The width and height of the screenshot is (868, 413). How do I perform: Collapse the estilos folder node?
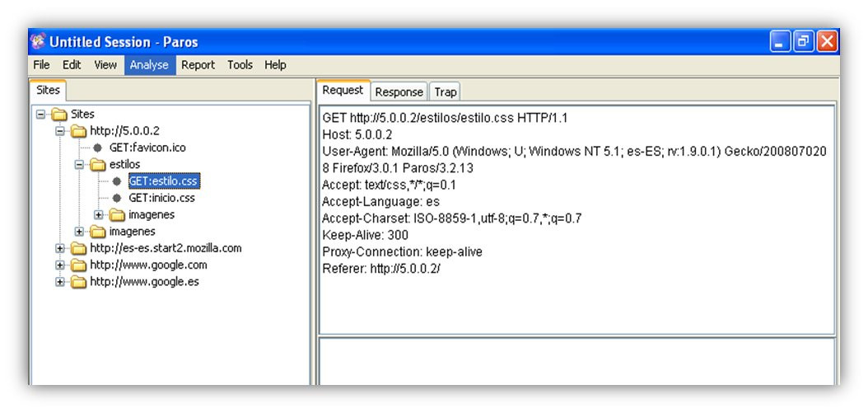(x=79, y=165)
